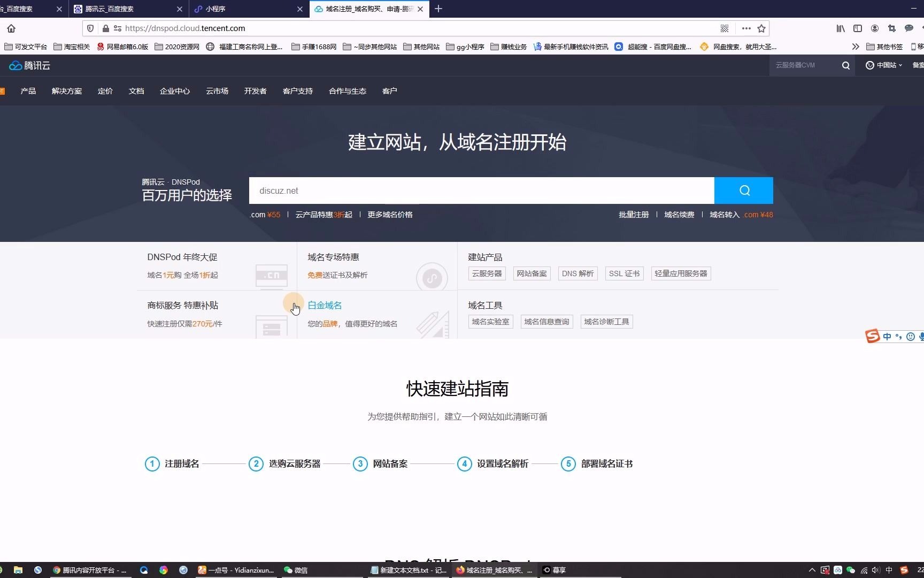
Task: Click the 云服务器 tag button
Action: click(487, 273)
